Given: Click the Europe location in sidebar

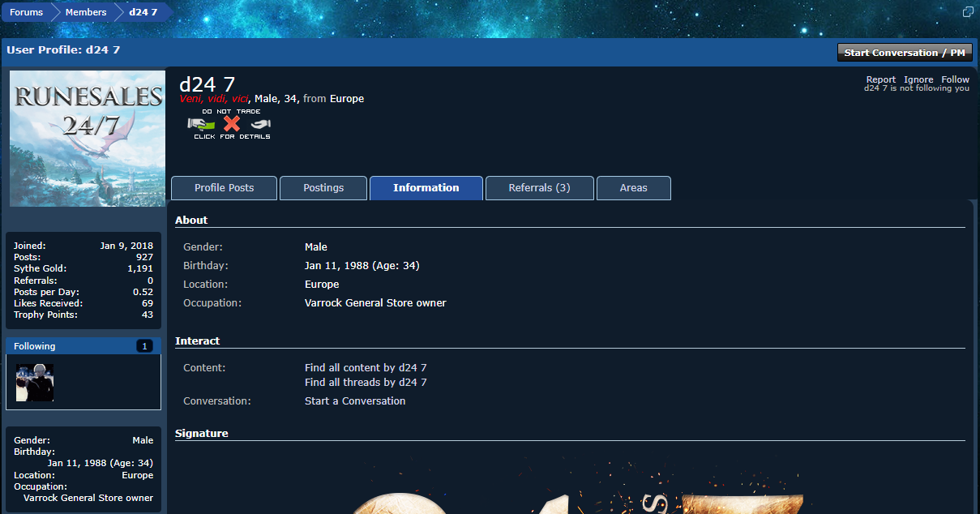Looking at the screenshot, I should [137, 475].
